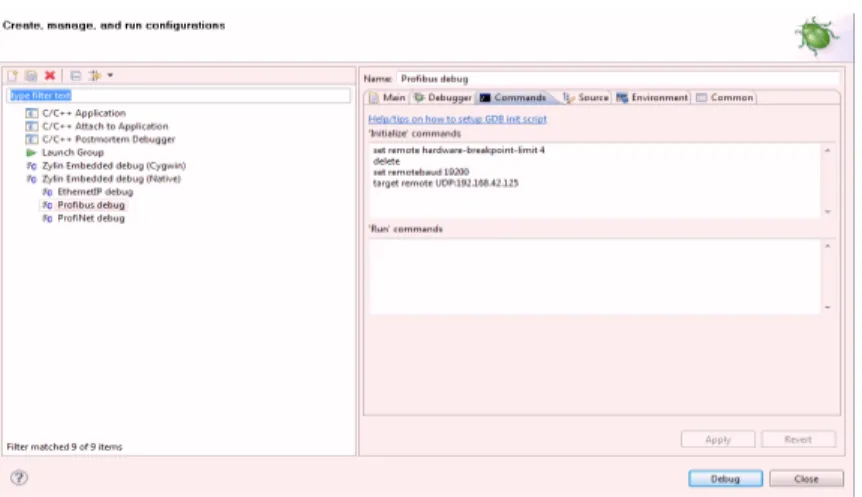Click the Profibus debug item icon

click(47, 205)
